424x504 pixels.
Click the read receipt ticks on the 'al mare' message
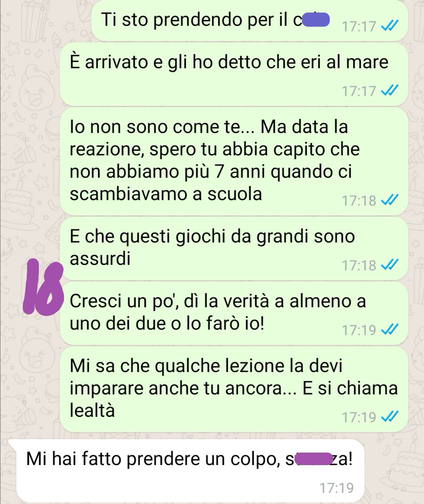point(390,91)
